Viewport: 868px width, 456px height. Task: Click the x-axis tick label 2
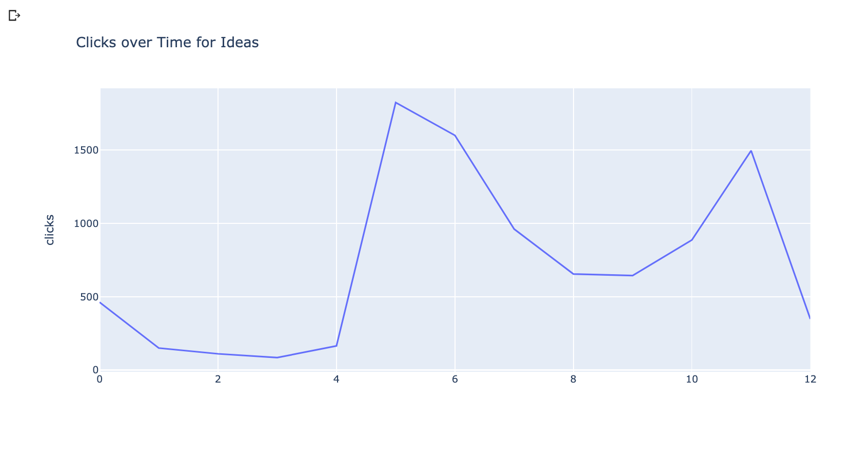pyautogui.click(x=218, y=379)
